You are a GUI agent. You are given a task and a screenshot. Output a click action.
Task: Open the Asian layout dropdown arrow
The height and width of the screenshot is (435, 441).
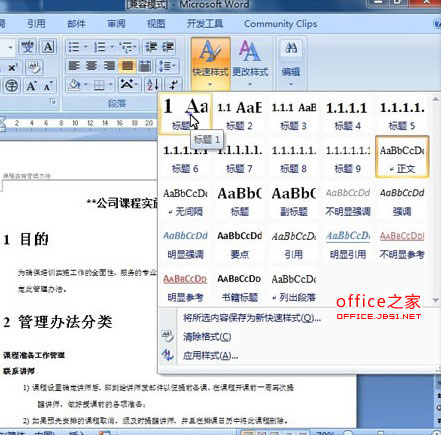pos(137,84)
